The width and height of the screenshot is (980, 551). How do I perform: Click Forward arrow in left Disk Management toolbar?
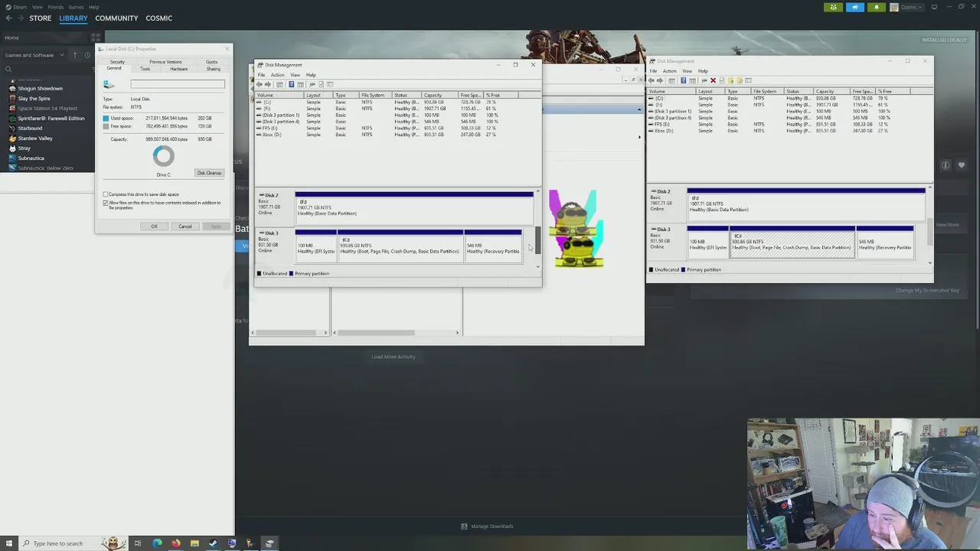[x=268, y=84]
